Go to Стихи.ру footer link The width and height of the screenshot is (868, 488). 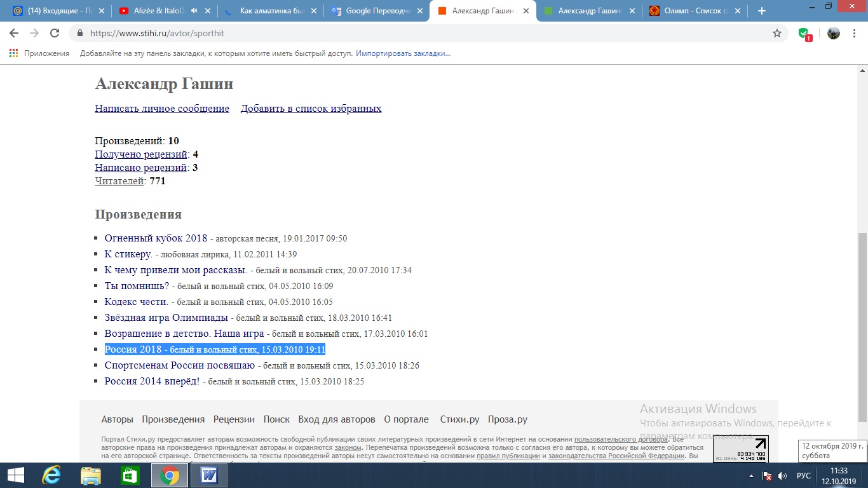tap(459, 419)
